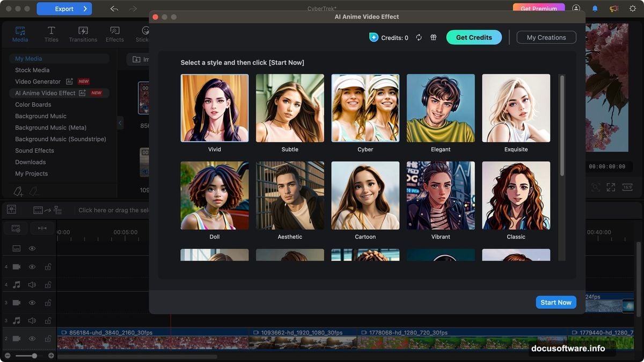Click the Start Now button
The height and width of the screenshot is (362, 644).
[556, 302]
